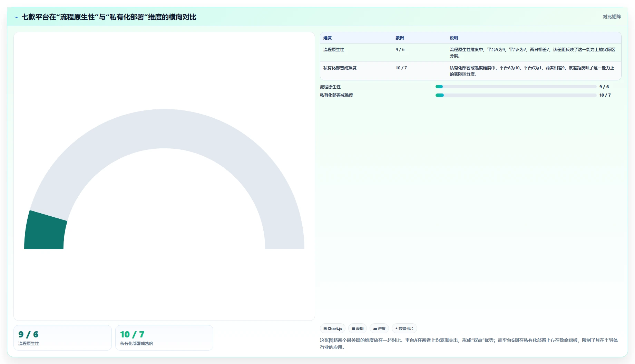
Task: Click the 9 / 6 value after the progress bar
Action: pyautogui.click(x=604, y=87)
